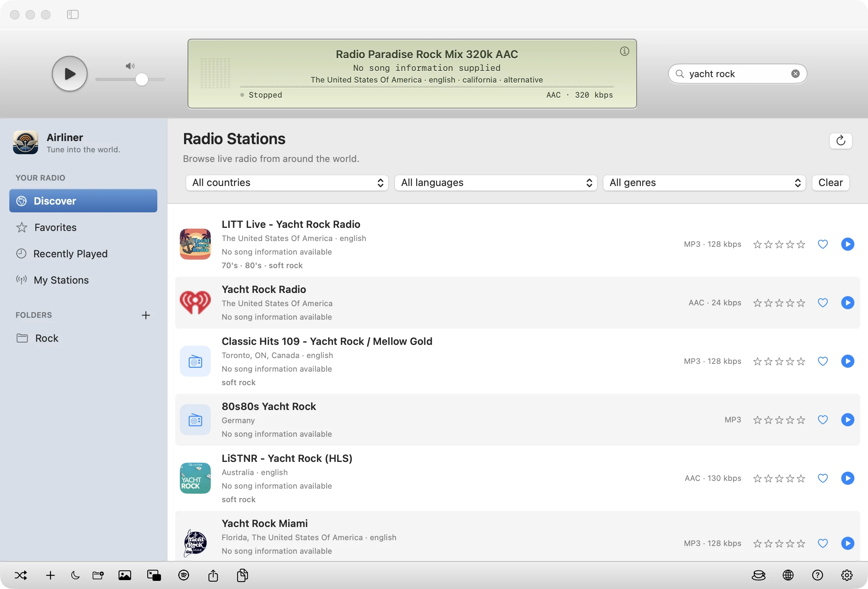Open the database stack icon
The width and height of the screenshot is (868, 589).
pyautogui.click(x=759, y=575)
